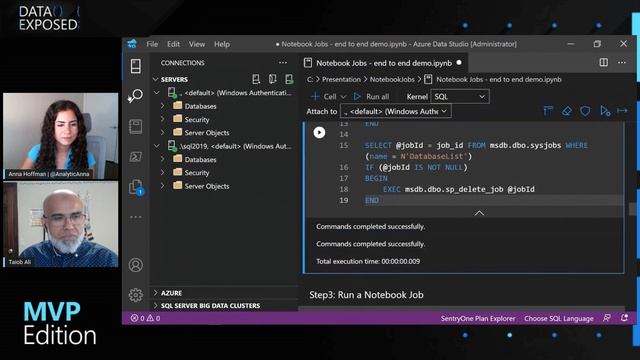Run the code cell play button
640x360 pixels.
click(319, 132)
